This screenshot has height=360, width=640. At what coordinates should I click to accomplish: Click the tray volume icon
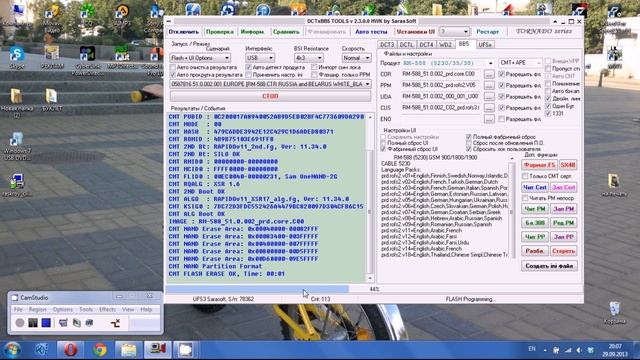[579, 350]
